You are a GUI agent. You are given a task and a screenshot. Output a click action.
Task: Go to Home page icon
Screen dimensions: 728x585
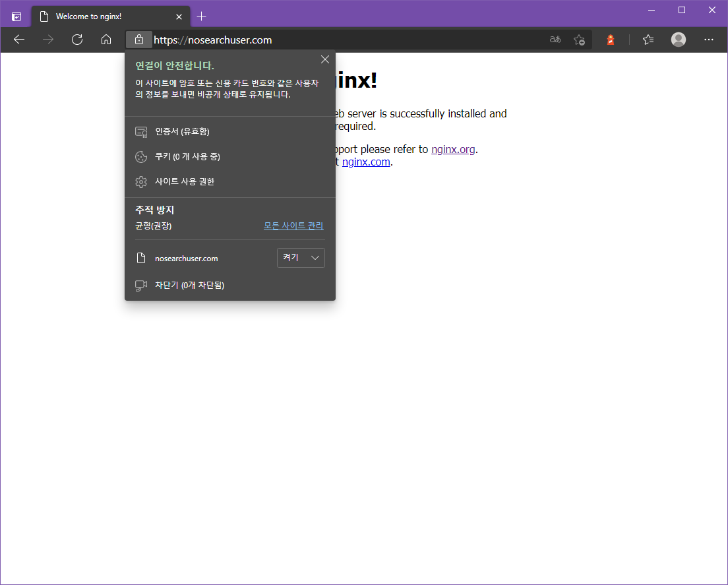click(x=106, y=40)
